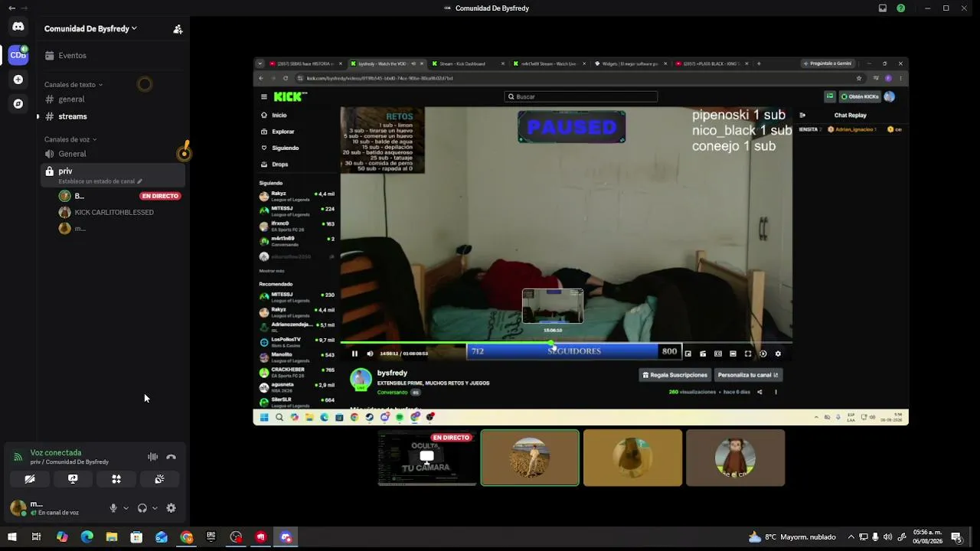Open the network icon in system tray
Image resolution: width=980 pixels, height=551 pixels.
tap(863, 537)
